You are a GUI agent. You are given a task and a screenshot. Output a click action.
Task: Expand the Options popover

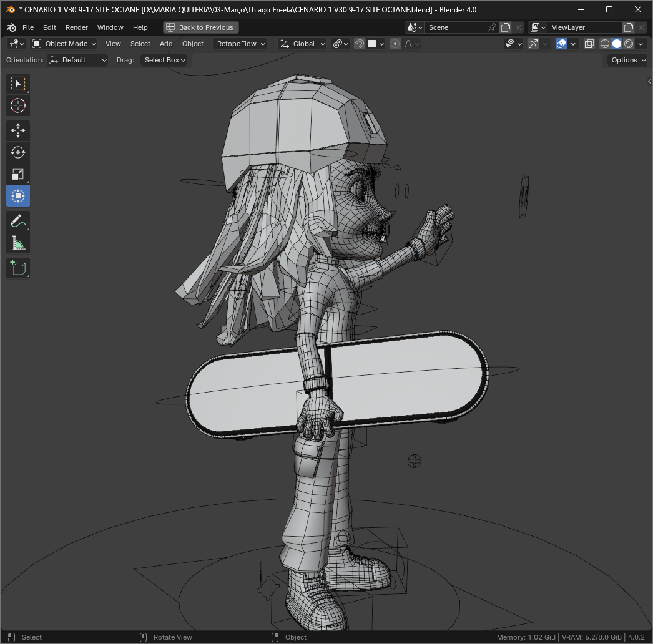coord(628,60)
